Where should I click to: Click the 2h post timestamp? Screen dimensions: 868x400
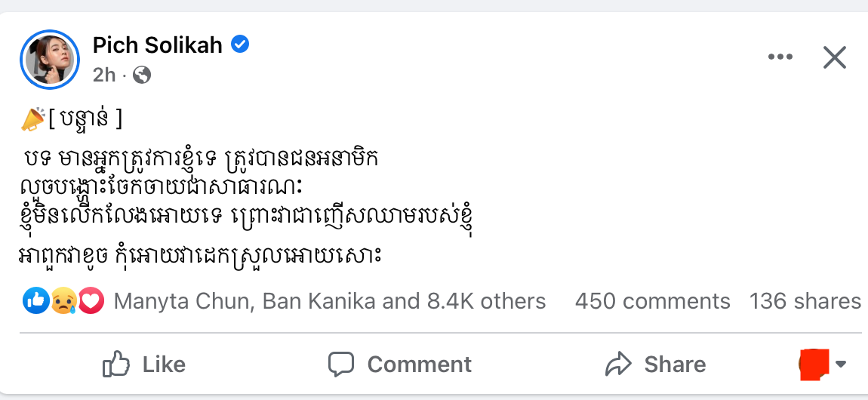[x=104, y=75]
